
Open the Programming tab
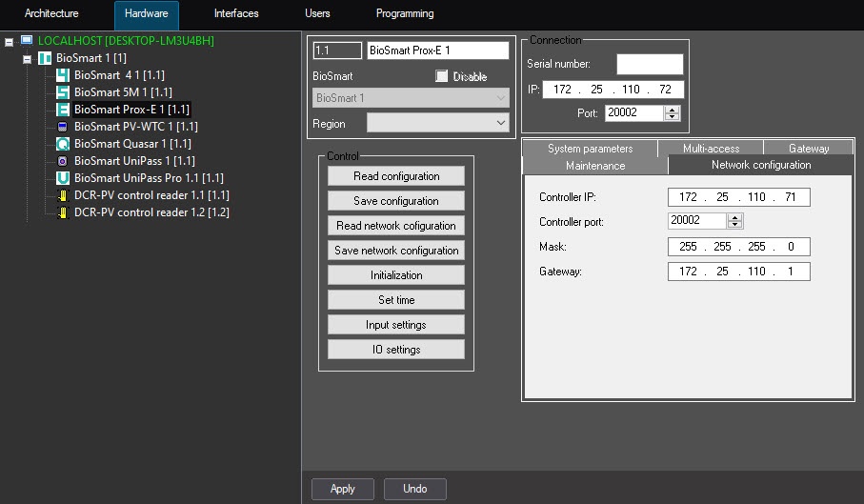pos(405,13)
